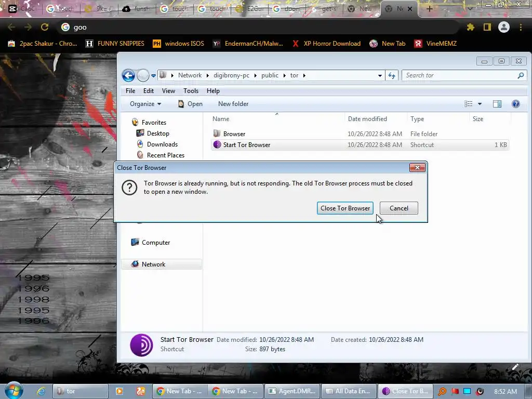Sort by Type column header
Viewport: 532px width, 399px height.
pos(417,119)
